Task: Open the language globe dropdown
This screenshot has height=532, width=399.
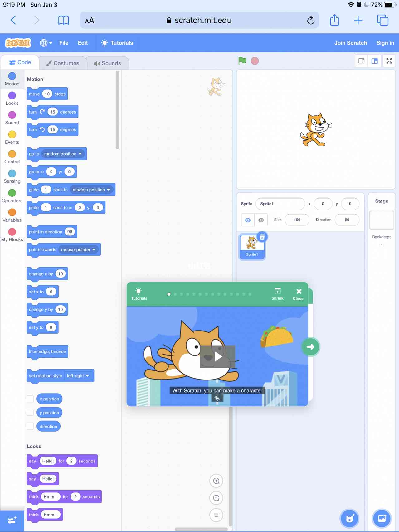Action: (x=46, y=43)
